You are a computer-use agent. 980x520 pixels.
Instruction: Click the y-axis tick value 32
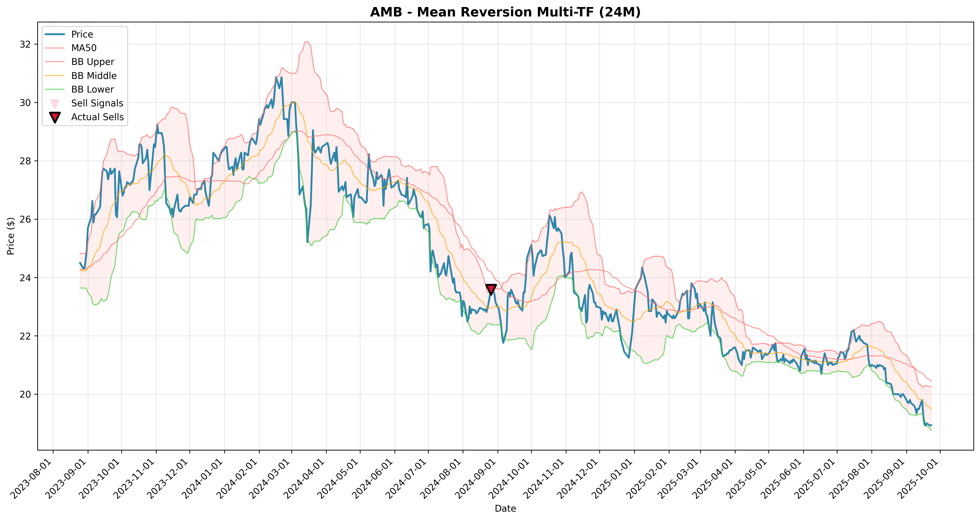tap(25, 44)
